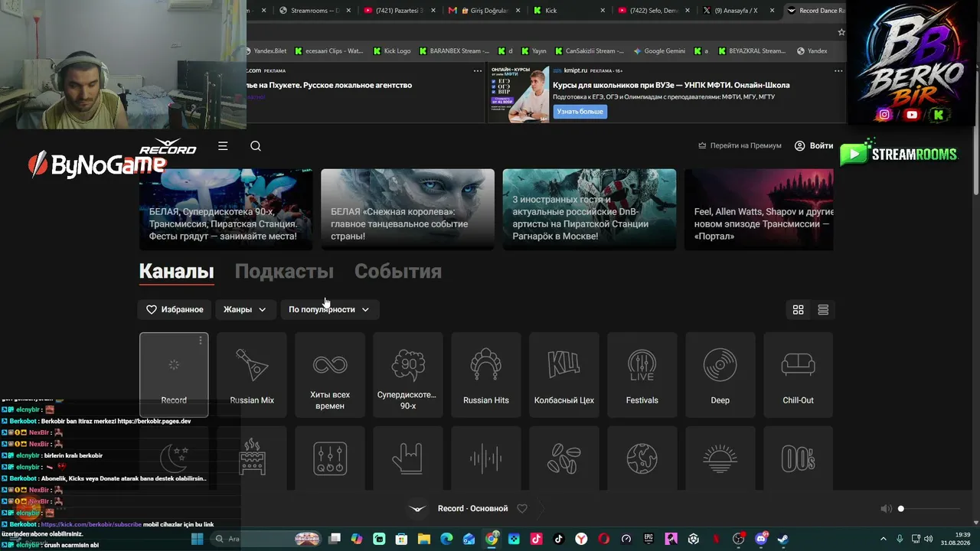
Task: Switch to the Kick browser tab
Action: tap(570, 11)
